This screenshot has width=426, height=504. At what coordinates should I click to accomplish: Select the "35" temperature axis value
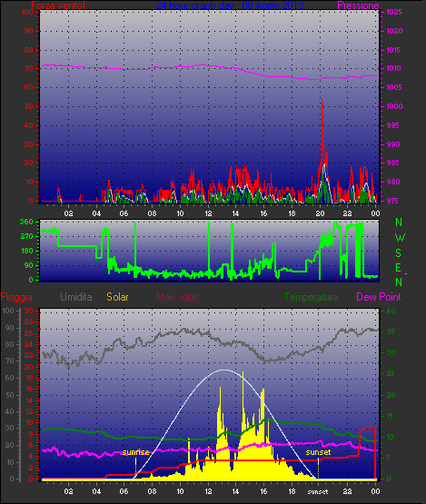tap(391, 331)
